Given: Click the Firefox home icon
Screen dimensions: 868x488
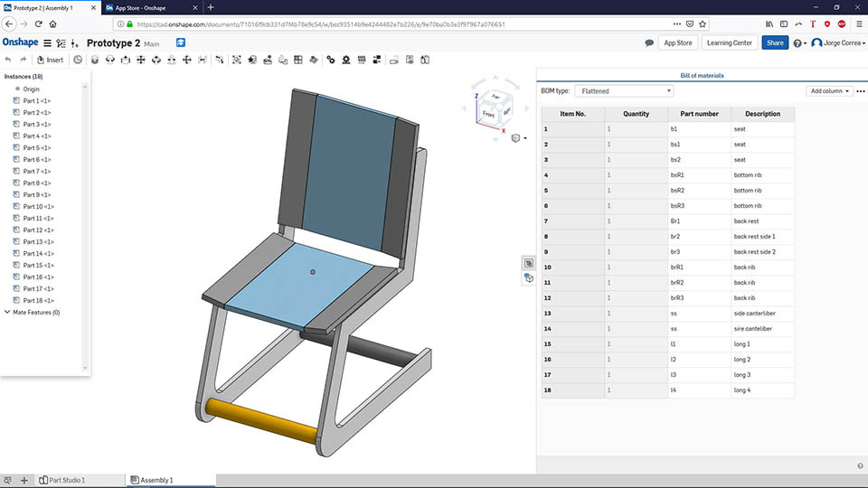Looking at the screenshot, I should pyautogui.click(x=53, y=23).
